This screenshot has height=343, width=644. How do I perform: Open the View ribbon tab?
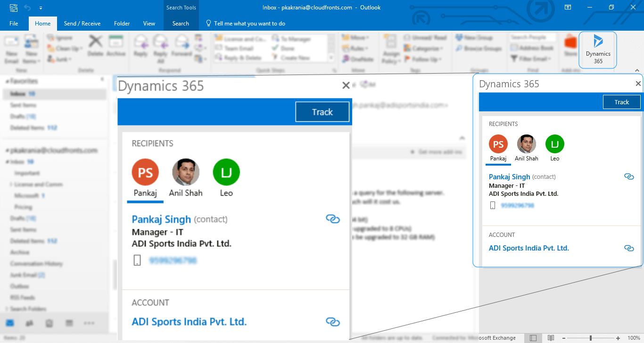point(149,24)
